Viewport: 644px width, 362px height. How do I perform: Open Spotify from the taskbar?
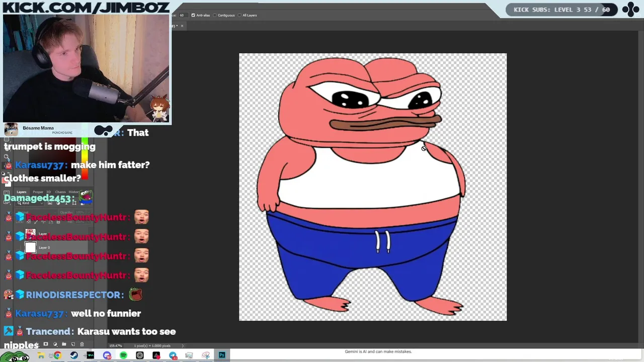pyautogui.click(x=123, y=355)
